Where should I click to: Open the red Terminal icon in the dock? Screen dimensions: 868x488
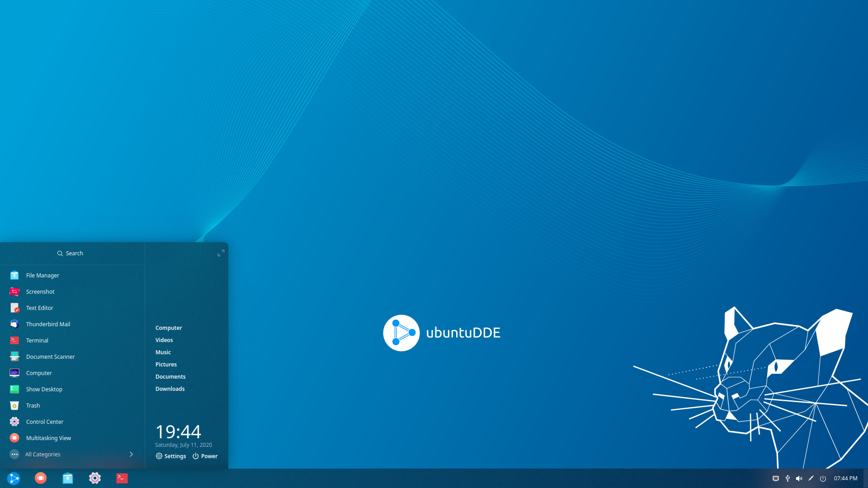122,478
